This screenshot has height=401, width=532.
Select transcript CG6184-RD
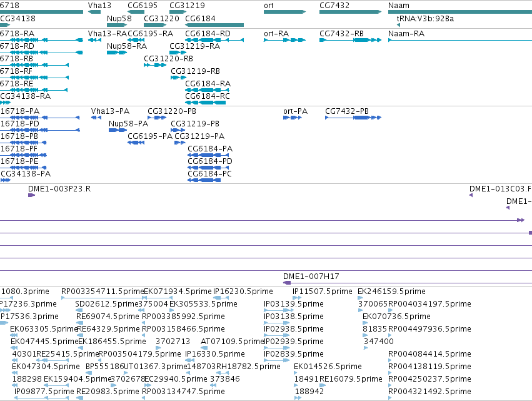coord(214,40)
